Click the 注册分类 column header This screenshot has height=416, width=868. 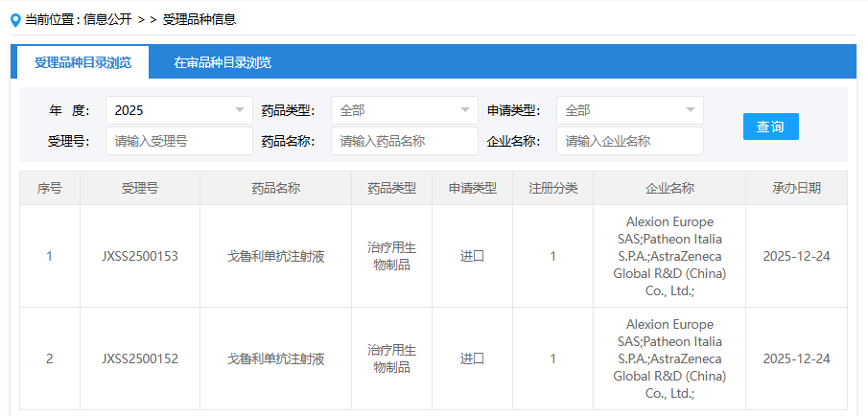(x=552, y=188)
